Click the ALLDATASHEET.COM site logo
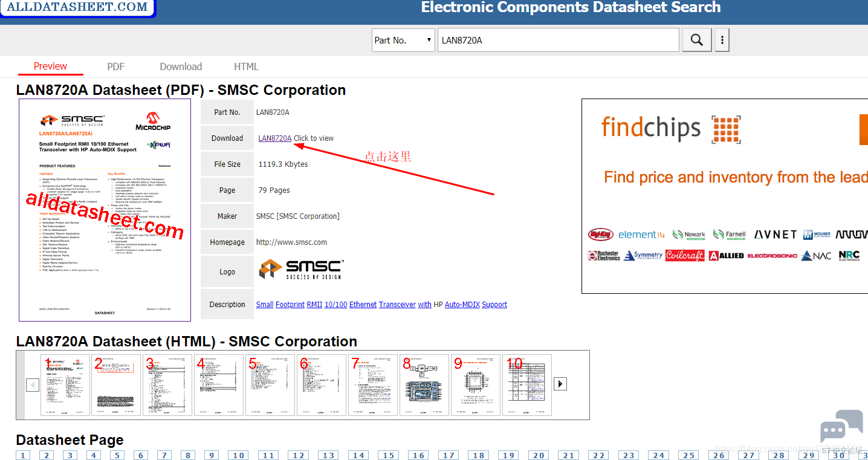 click(x=77, y=7)
